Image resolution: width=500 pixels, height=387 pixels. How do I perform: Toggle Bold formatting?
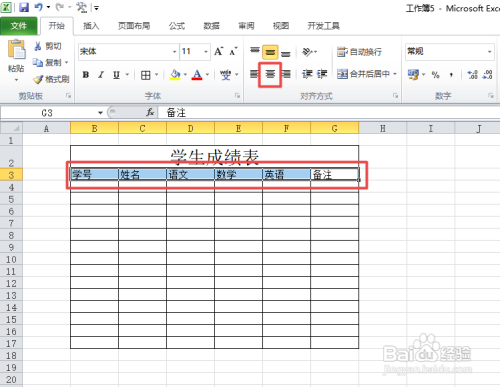pyautogui.click(x=86, y=75)
